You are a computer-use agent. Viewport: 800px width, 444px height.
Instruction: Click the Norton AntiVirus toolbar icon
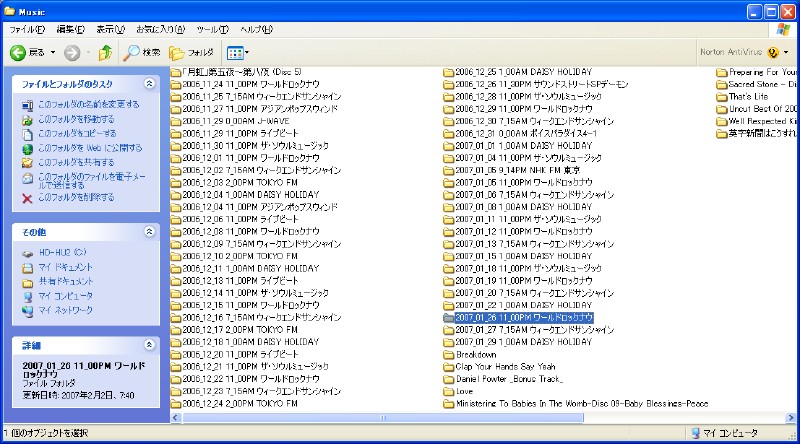(773, 52)
